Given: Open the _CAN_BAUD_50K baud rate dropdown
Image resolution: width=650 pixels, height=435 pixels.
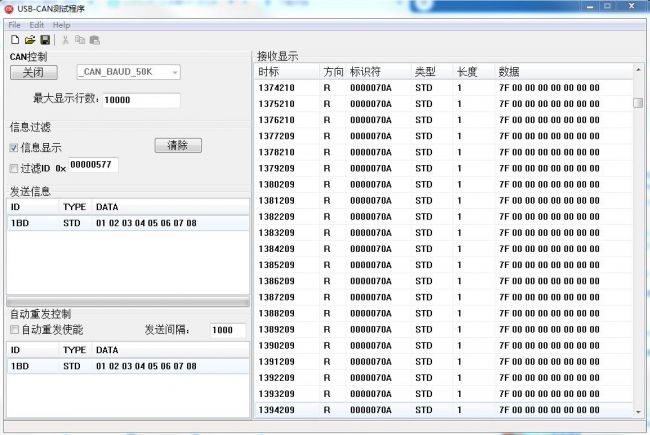Looking at the screenshot, I should pos(129,72).
